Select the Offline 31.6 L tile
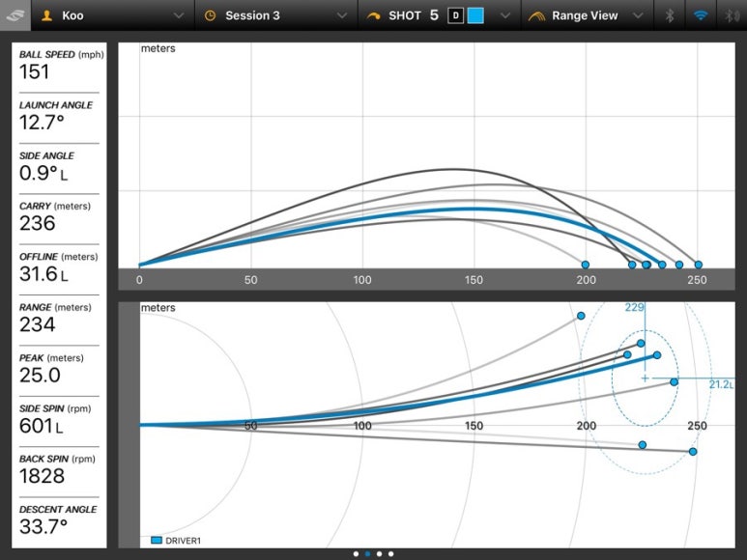747x560 pixels. coord(59,268)
